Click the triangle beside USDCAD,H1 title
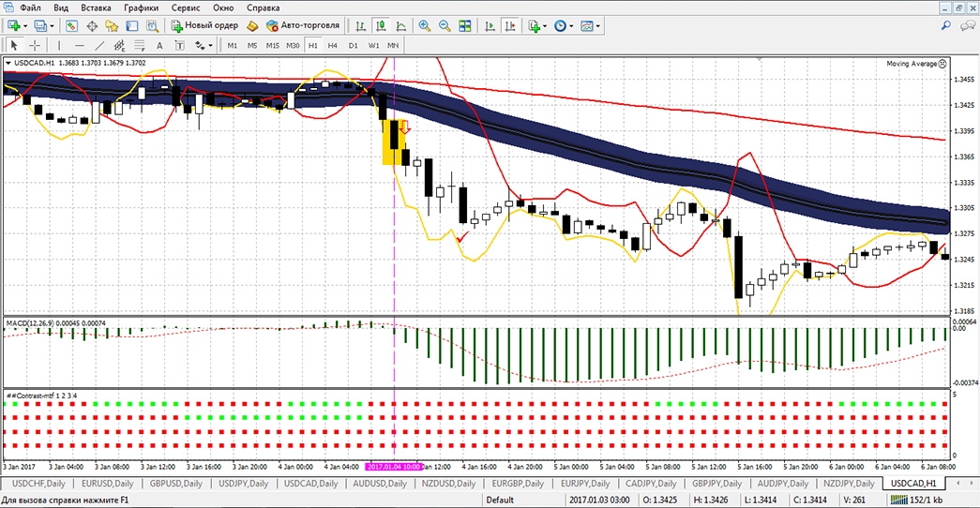This screenshot has width=980, height=508. click(x=8, y=63)
